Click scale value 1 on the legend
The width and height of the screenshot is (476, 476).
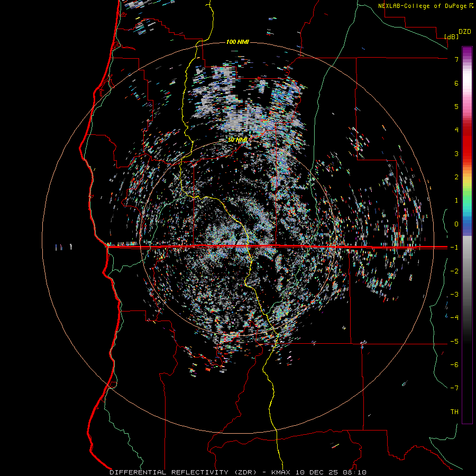[x=456, y=200]
